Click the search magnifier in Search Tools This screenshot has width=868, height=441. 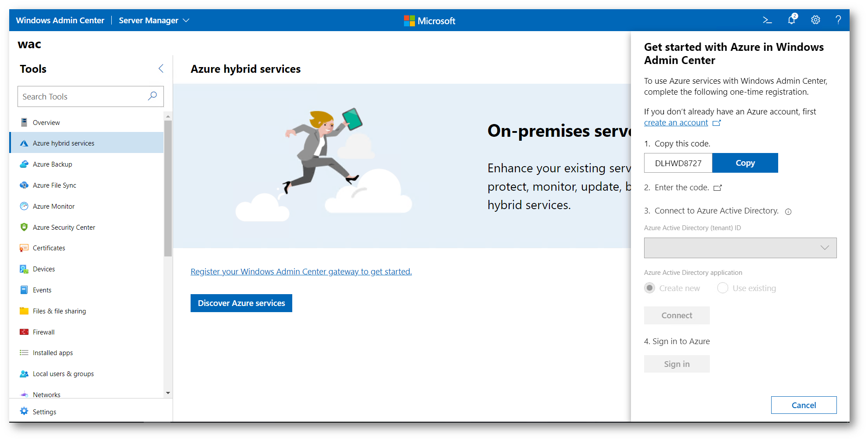[152, 96]
